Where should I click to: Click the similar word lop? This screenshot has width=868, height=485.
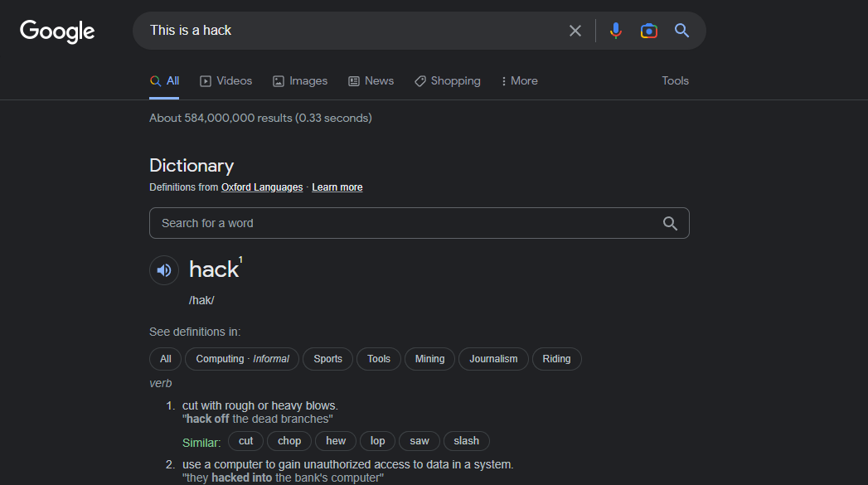coord(377,441)
